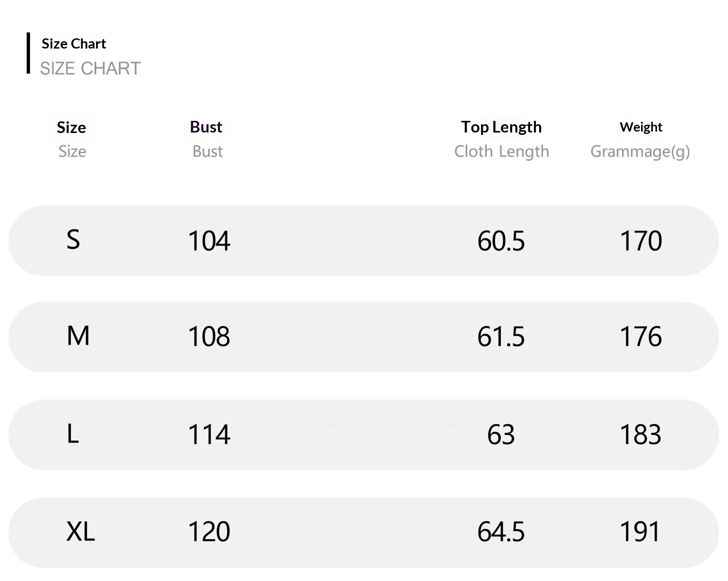Click the gray "SIZE CHART" subtitle
Viewport: 728px width, 581px height.
(90, 68)
